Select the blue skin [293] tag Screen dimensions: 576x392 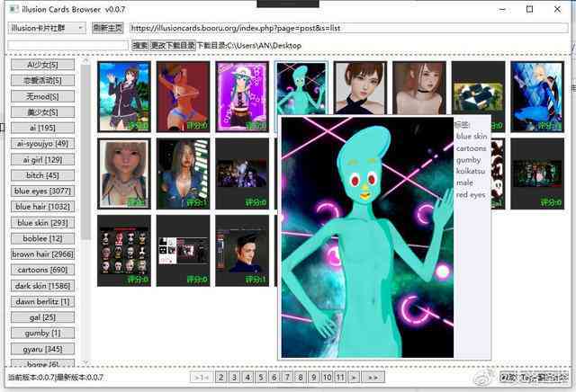tap(42, 223)
